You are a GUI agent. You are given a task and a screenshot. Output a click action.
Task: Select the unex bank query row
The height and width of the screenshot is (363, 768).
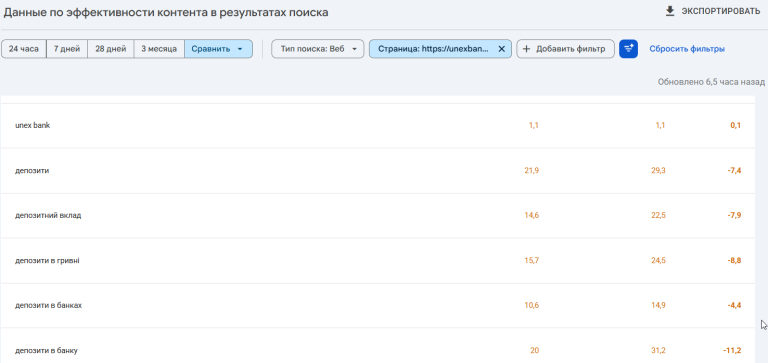[x=378, y=125]
